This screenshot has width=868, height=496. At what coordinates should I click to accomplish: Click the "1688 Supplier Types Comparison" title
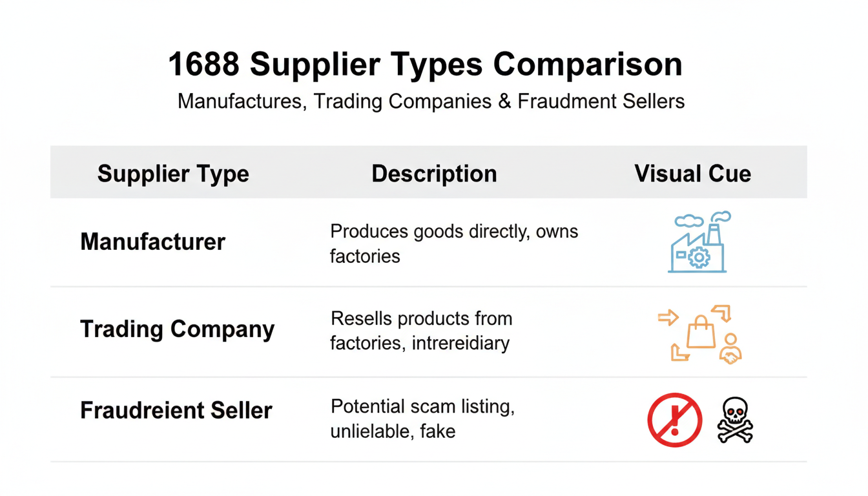point(425,65)
